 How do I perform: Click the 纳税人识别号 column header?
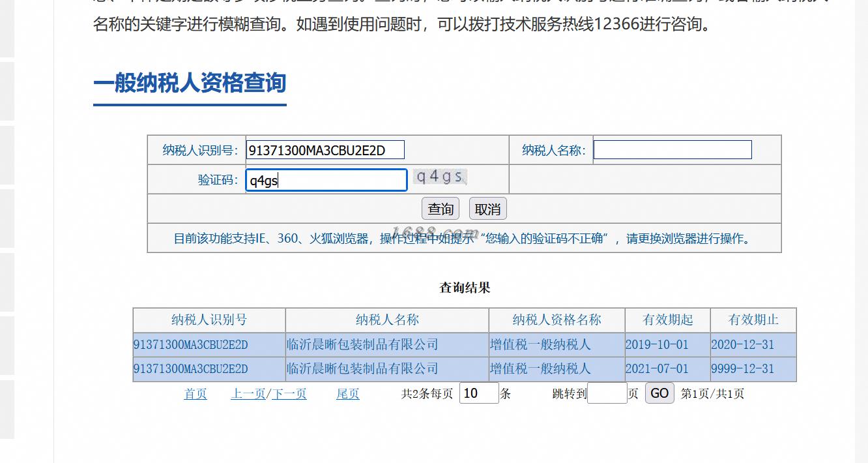pyautogui.click(x=209, y=320)
